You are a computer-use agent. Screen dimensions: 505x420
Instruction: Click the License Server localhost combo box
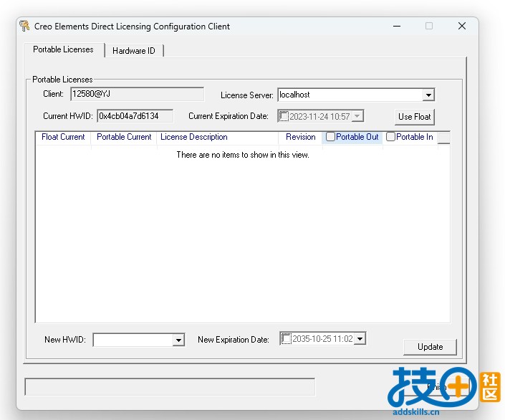(356, 95)
